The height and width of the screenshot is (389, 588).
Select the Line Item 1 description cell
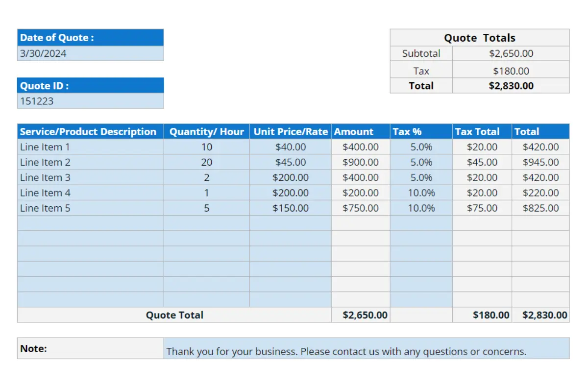(x=45, y=147)
